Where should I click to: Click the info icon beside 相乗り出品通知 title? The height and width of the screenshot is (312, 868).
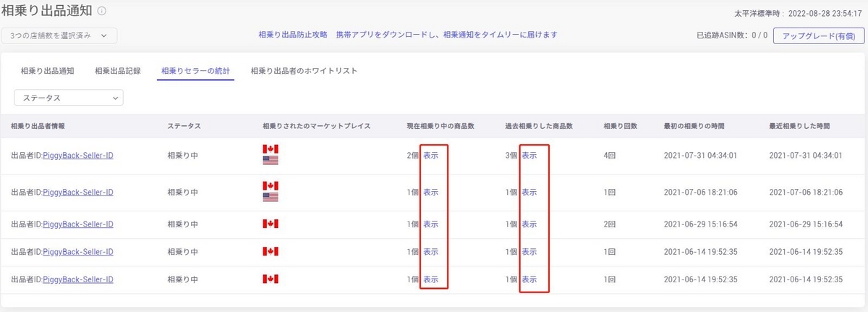pyautogui.click(x=102, y=11)
